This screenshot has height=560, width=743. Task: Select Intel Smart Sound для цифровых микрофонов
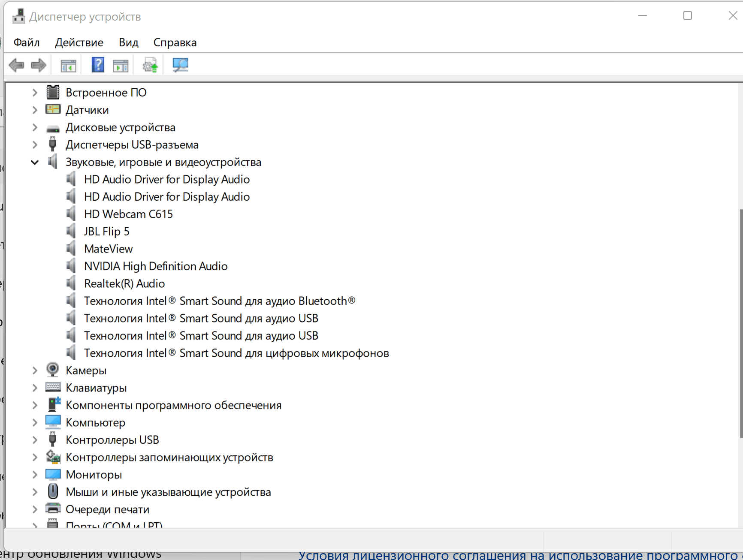236,353
